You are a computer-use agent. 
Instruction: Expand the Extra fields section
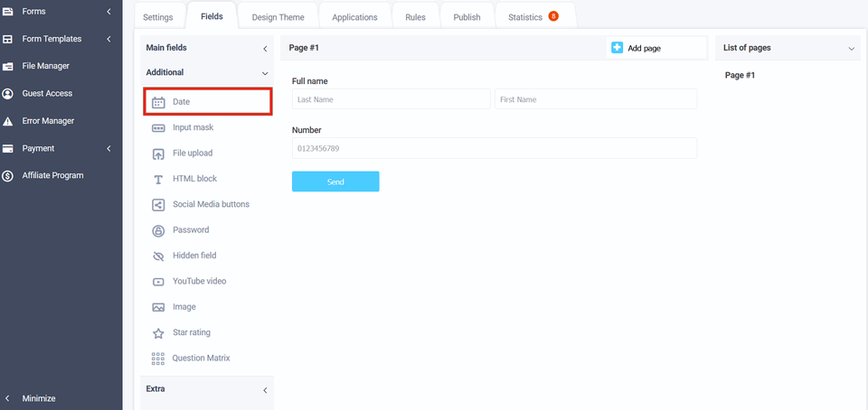[265, 390]
